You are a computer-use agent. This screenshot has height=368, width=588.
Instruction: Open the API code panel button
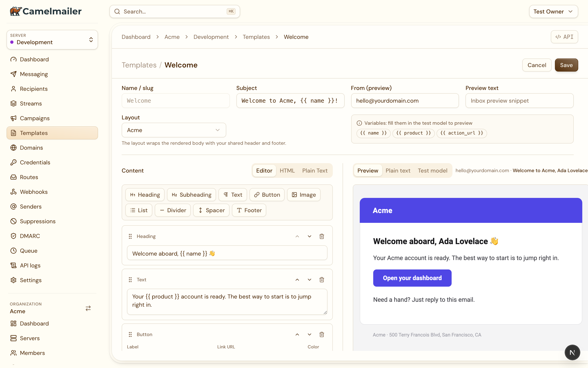point(564,37)
